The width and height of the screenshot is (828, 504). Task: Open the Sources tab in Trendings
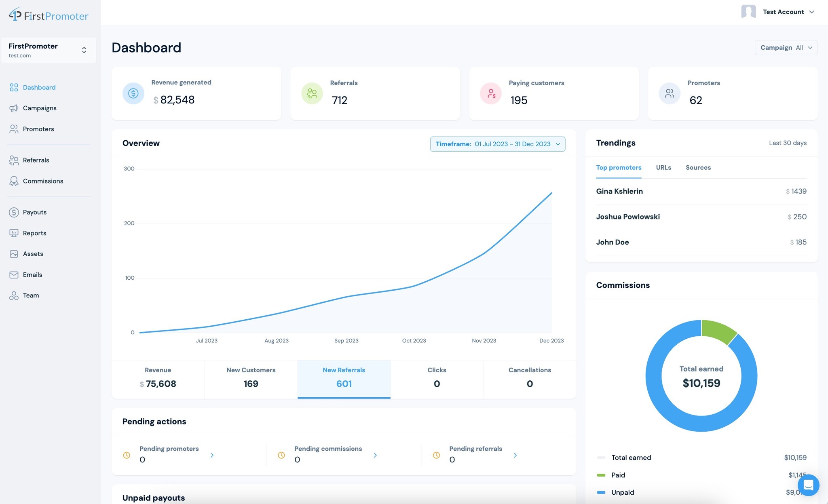pyautogui.click(x=698, y=167)
